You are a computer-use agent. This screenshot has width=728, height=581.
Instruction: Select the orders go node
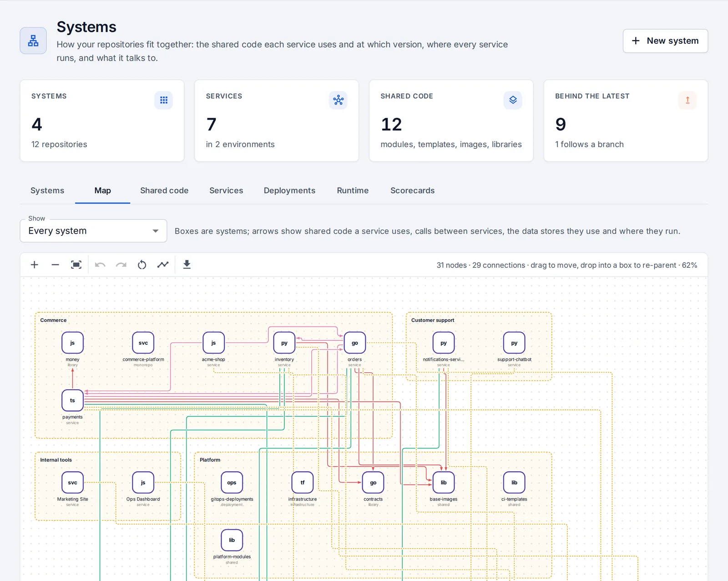(x=355, y=343)
